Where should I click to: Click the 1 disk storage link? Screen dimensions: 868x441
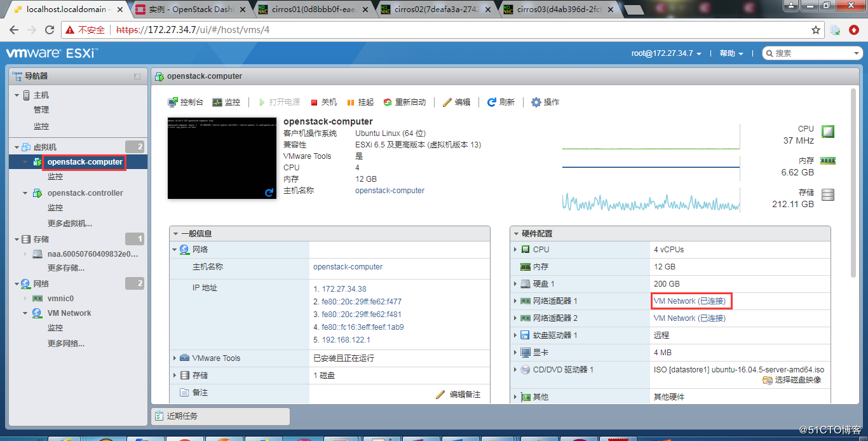tap(324, 376)
